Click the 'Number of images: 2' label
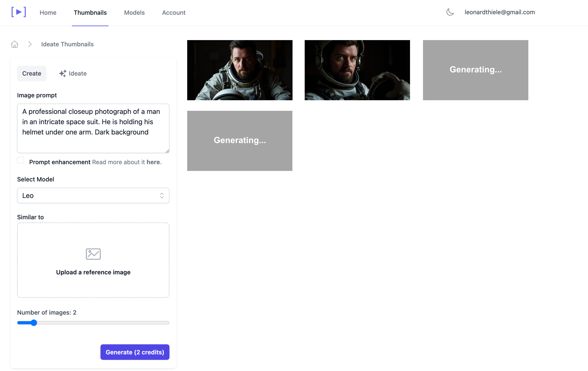 [47, 312]
